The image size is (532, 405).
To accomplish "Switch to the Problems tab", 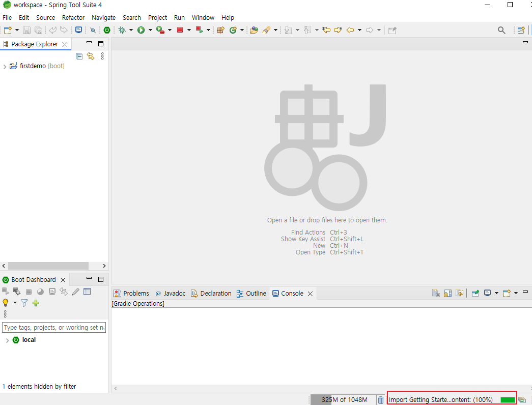I will [x=131, y=294].
